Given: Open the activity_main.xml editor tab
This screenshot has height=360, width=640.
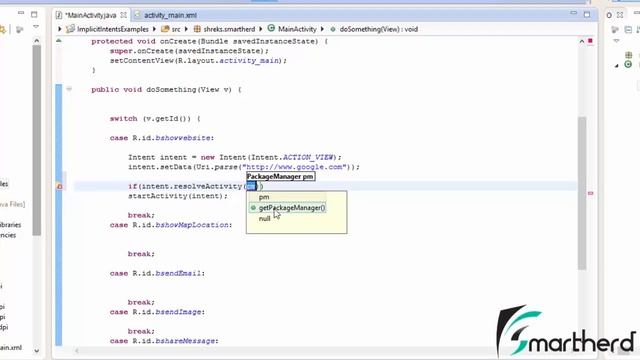Looking at the screenshot, I should click(x=170, y=15).
